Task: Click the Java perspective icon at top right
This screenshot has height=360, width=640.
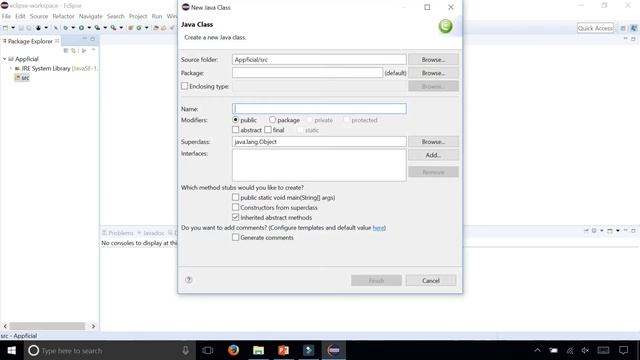Action: [633, 28]
